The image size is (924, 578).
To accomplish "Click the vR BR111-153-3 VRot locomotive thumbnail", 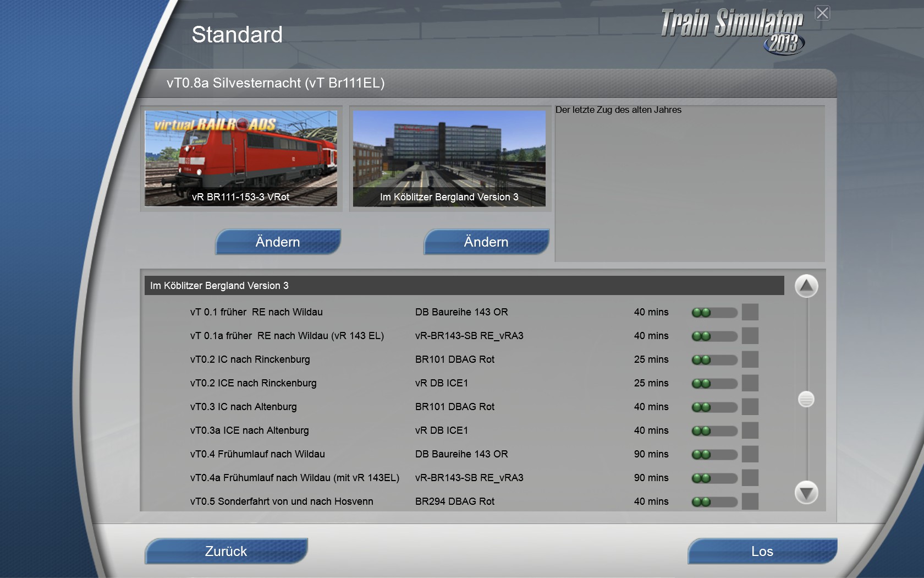I will click(x=241, y=159).
